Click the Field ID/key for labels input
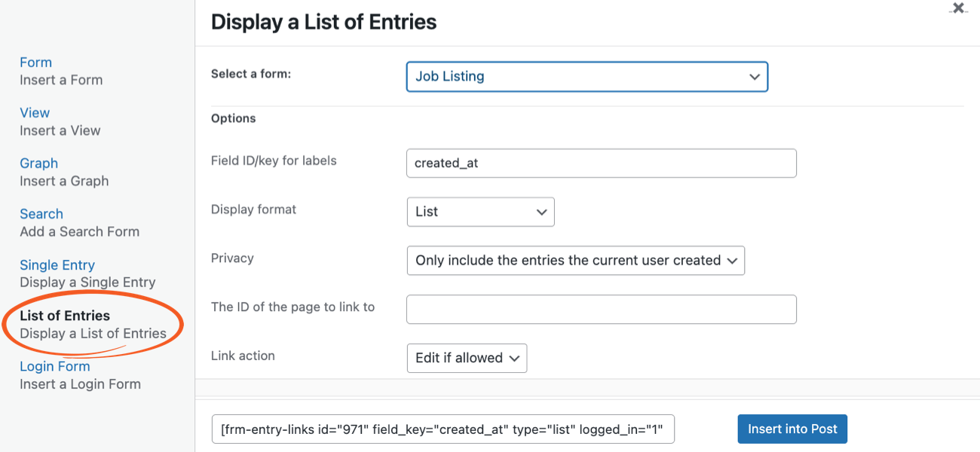The height and width of the screenshot is (452, 980). (601, 163)
